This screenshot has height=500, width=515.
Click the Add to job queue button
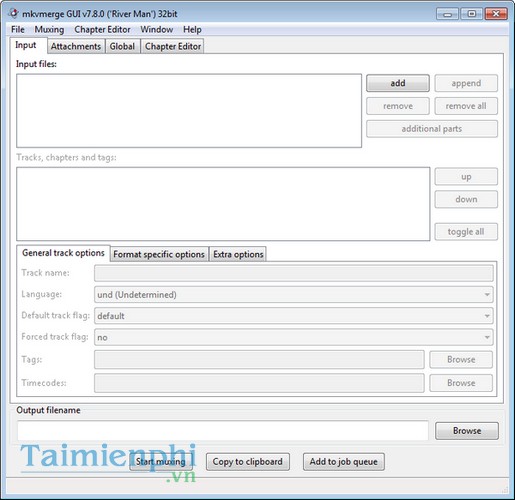tap(344, 462)
